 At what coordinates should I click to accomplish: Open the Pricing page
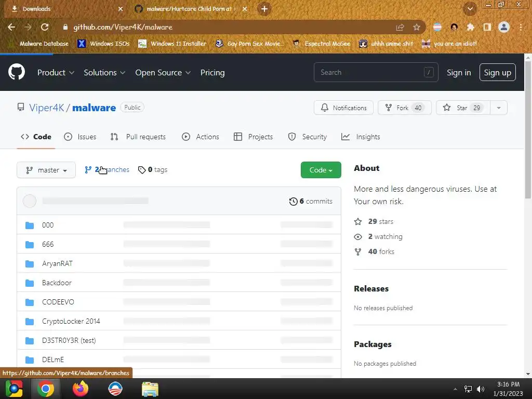(x=212, y=72)
